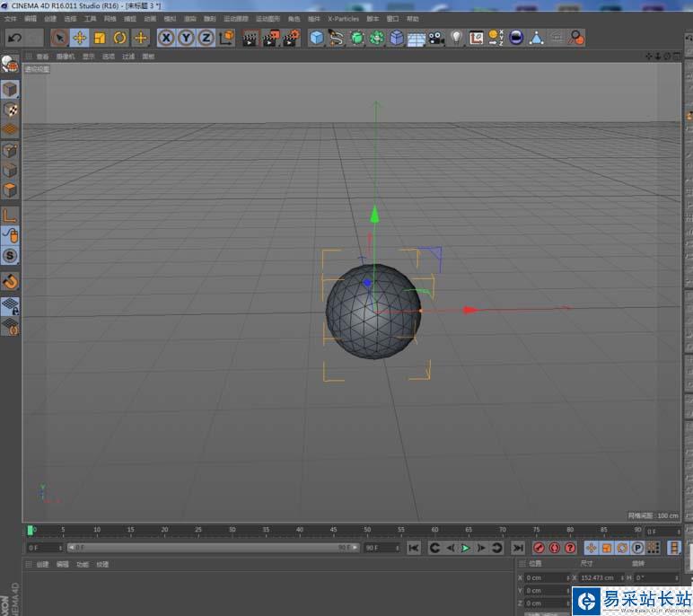Click the blue cone emitter icon
The image size is (693, 616).
pyautogui.click(x=537, y=38)
